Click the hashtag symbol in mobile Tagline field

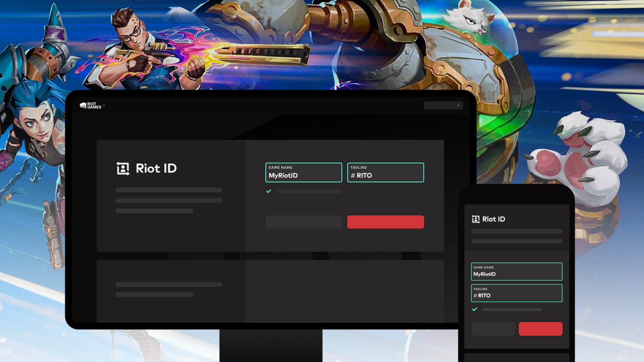click(x=475, y=295)
